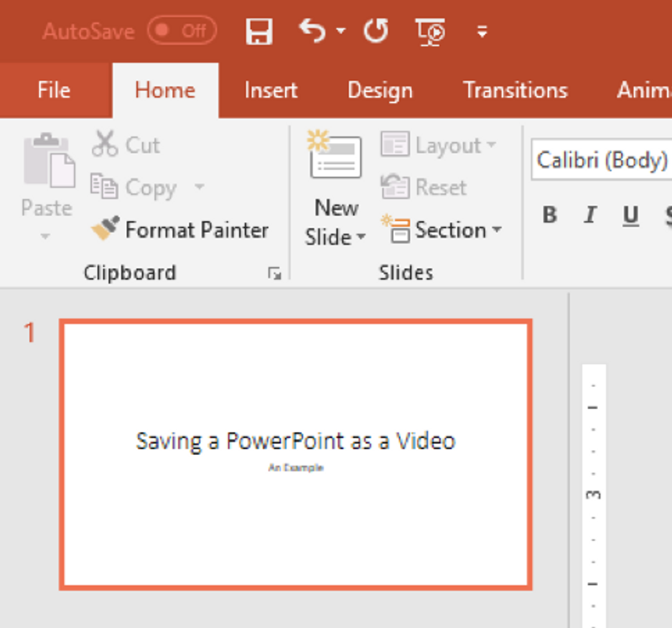Select slide 1 thumbnail in the pane
Screen dimensions: 672x628
tap(295, 451)
